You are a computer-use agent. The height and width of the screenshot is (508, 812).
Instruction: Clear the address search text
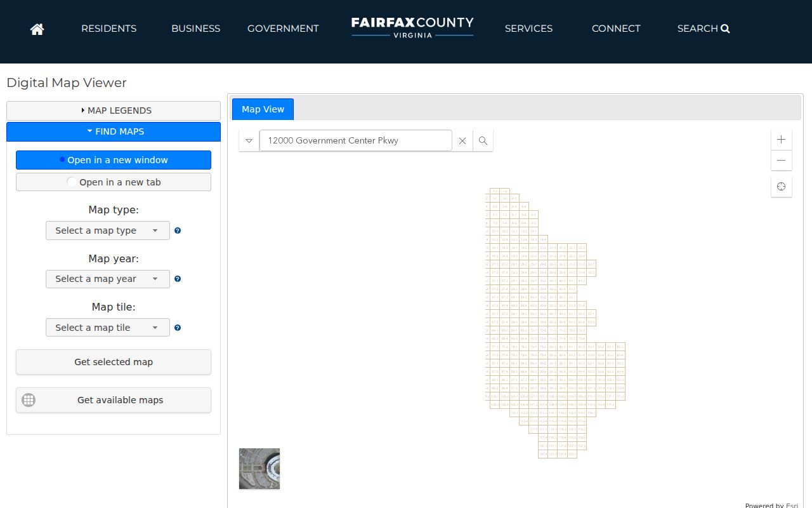[x=462, y=141]
